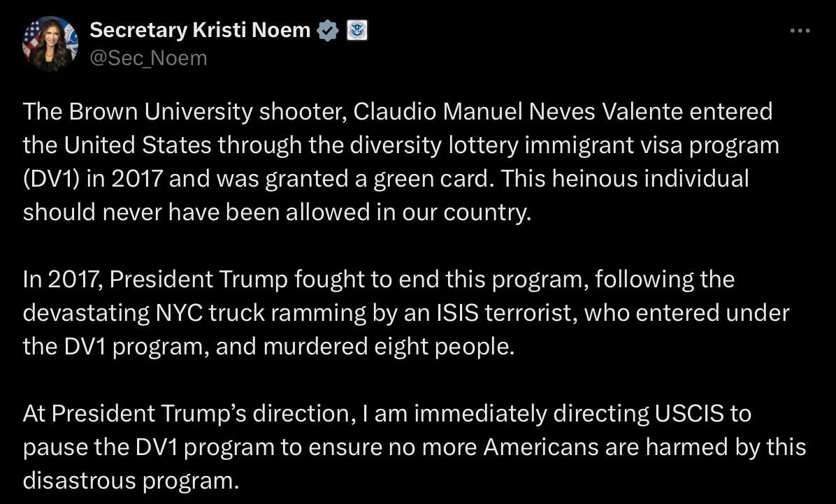
Task: Click the words "immediately directing" in the post
Action: click(x=531, y=413)
